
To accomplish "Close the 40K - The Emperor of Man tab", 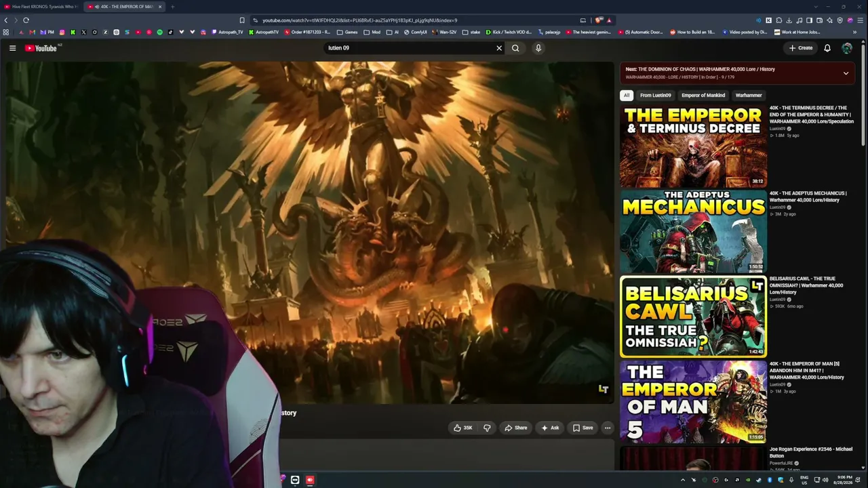I will [160, 7].
